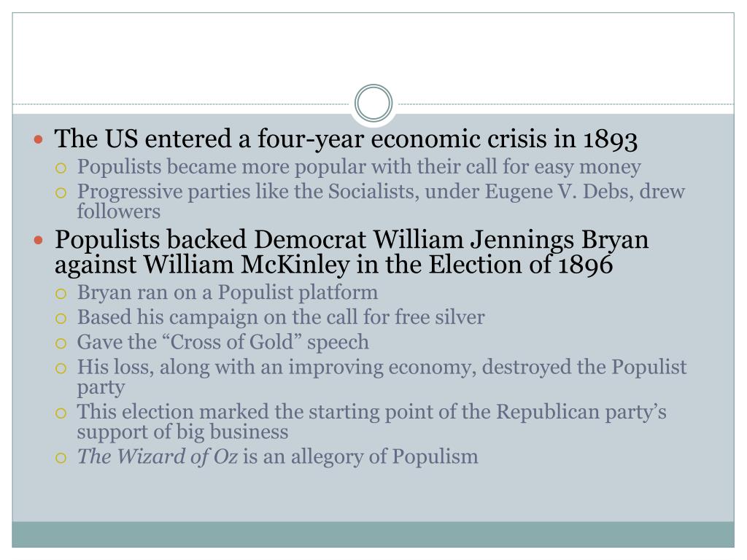Click the orange bullet beside "Populists backed Democrat"

point(39,241)
